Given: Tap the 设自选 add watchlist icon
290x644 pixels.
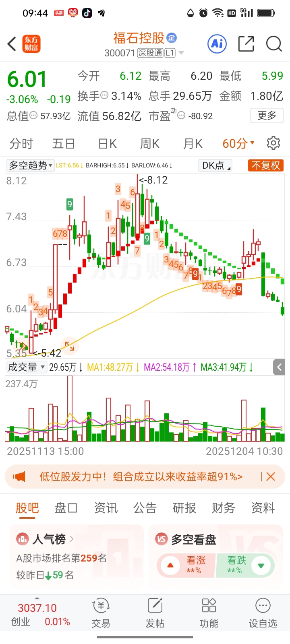Looking at the screenshot, I should tap(263, 605).
